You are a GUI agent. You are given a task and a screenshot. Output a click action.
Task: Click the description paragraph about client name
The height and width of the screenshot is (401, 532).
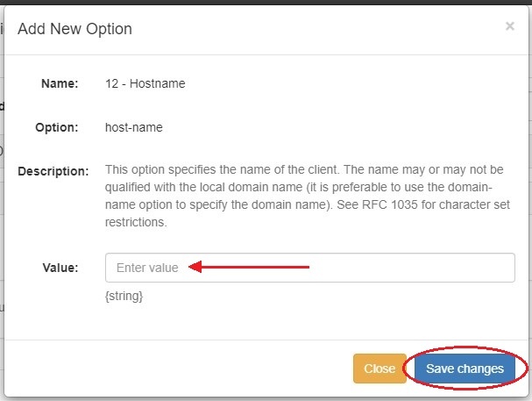pos(307,187)
